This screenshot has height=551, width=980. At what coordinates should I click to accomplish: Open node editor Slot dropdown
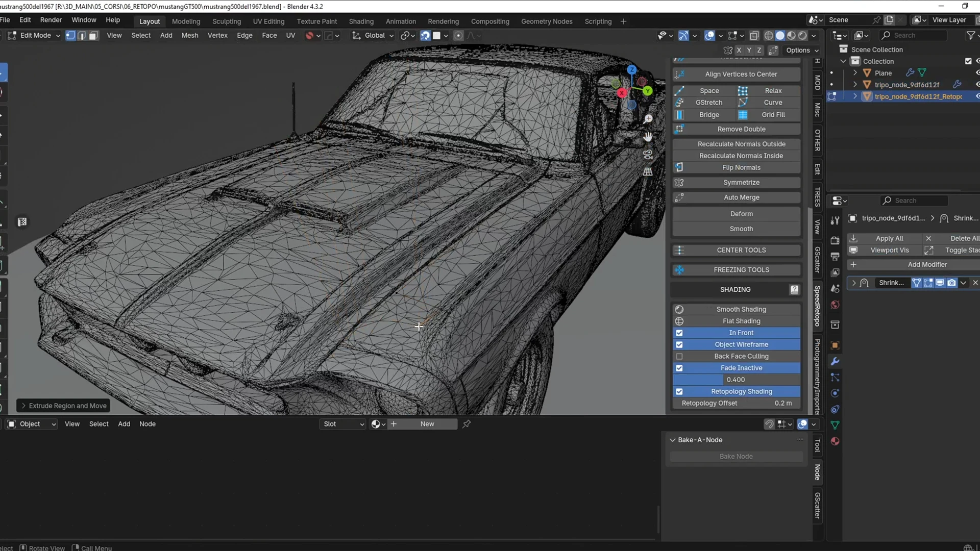[x=342, y=424]
